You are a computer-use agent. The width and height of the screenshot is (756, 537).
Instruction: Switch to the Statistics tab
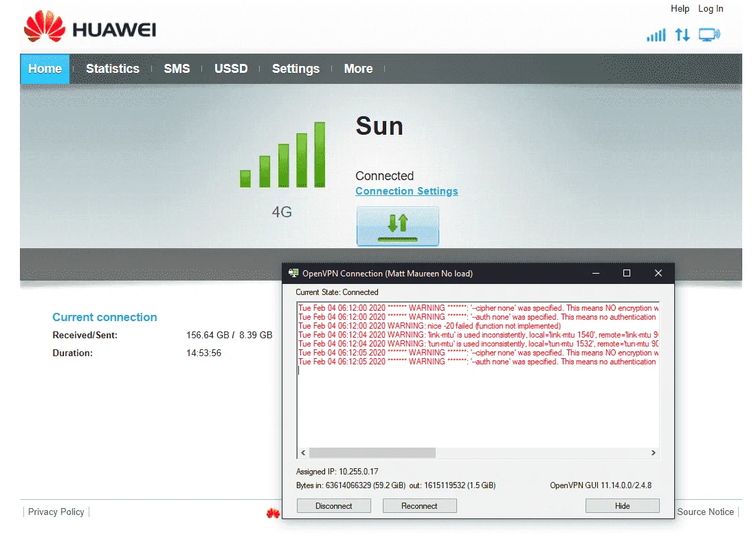coord(113,69)
